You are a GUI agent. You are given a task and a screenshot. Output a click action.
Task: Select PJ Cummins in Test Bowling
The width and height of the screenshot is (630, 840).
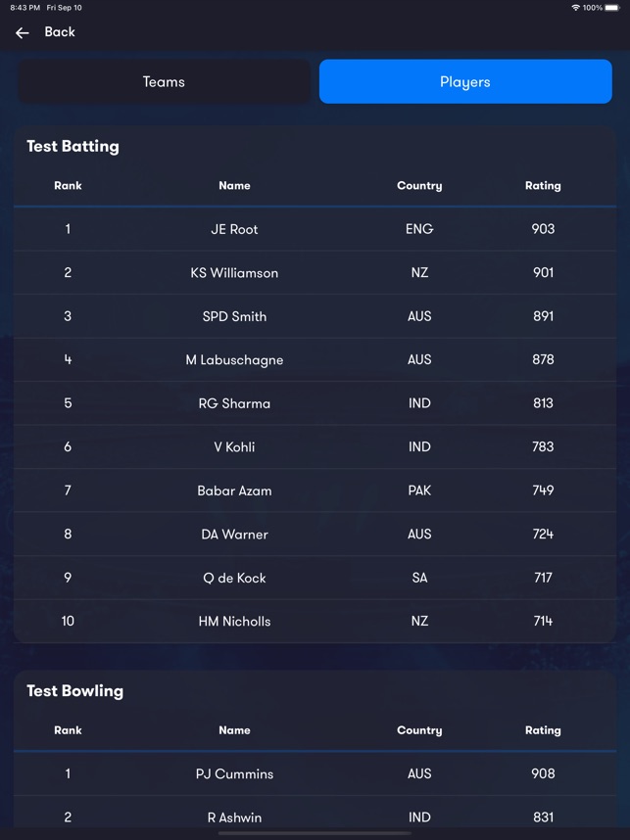tap(315, 773)
